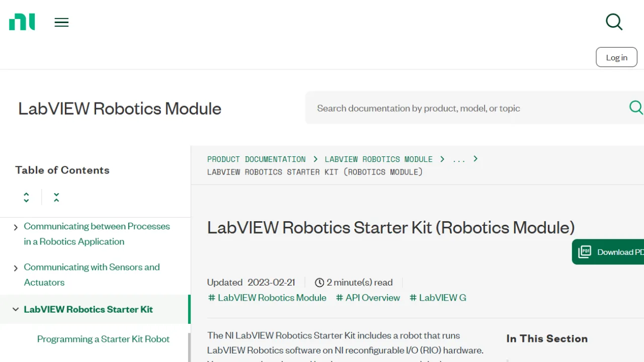Expand all Table of Contents sections
The width and height of the screenshot is (644, 362).
26,197
